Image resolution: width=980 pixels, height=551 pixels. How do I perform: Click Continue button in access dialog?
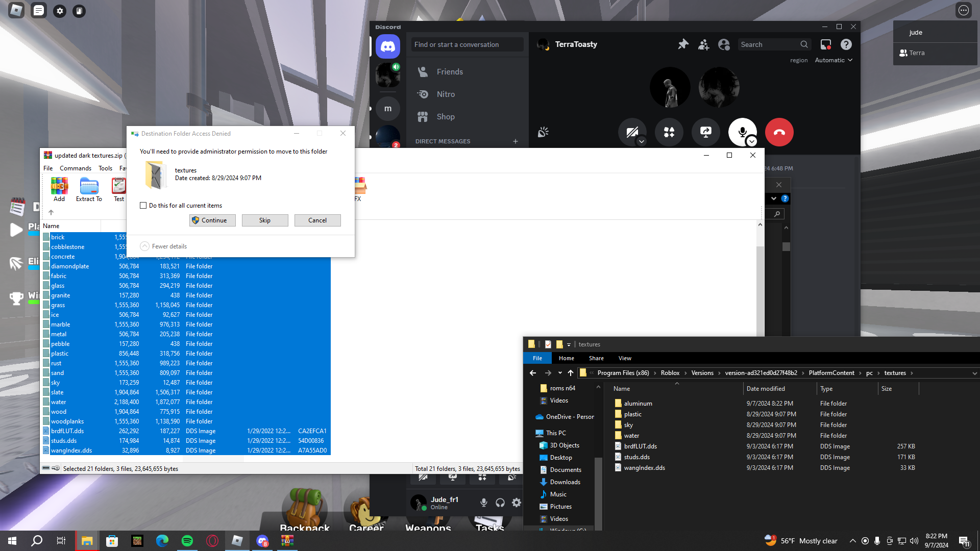(x=212, y=220)
